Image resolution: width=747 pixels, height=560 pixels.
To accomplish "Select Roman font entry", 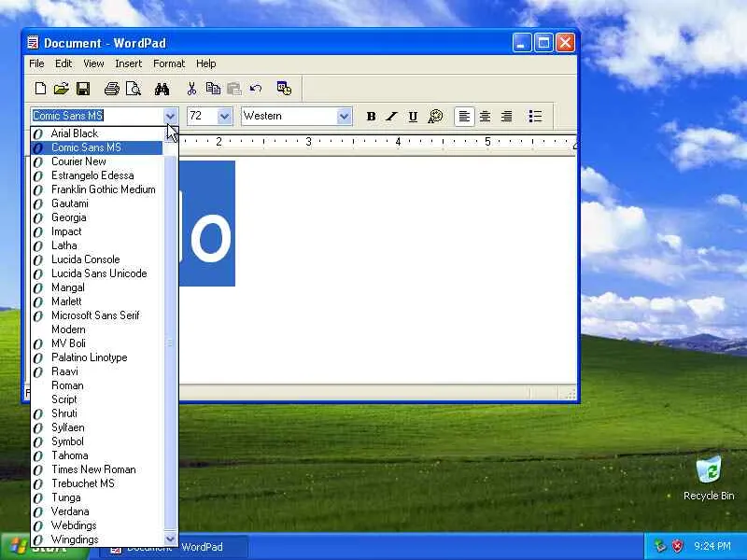I will pos(97,385).
